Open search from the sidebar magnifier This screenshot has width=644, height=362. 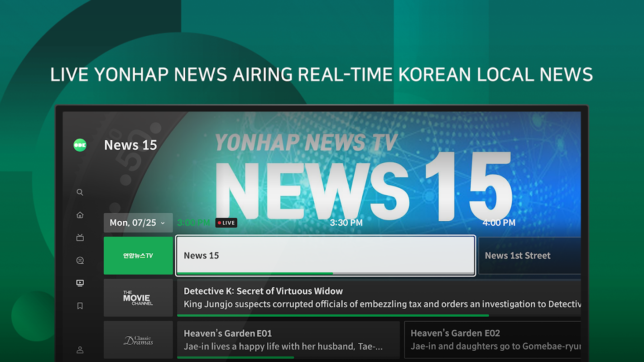click(x=80, y=192)
